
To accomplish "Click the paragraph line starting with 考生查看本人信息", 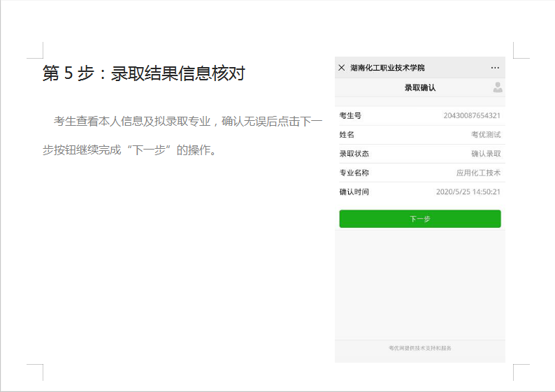I will tap(187, 122).
